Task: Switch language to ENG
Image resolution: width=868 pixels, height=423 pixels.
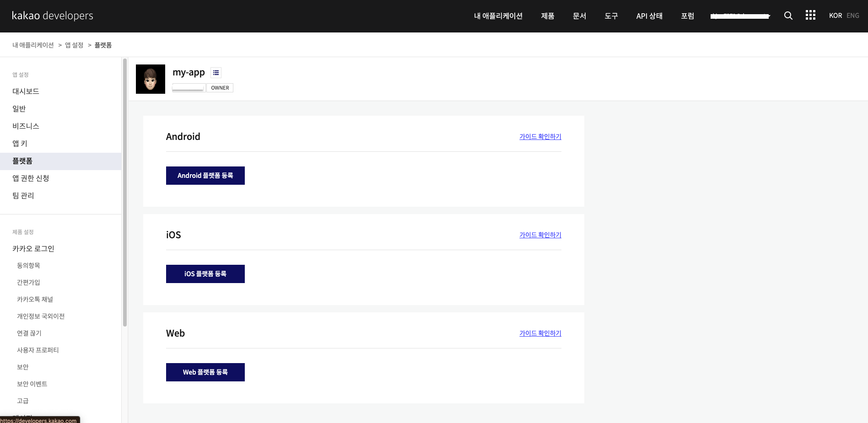Action: [853, 16]
